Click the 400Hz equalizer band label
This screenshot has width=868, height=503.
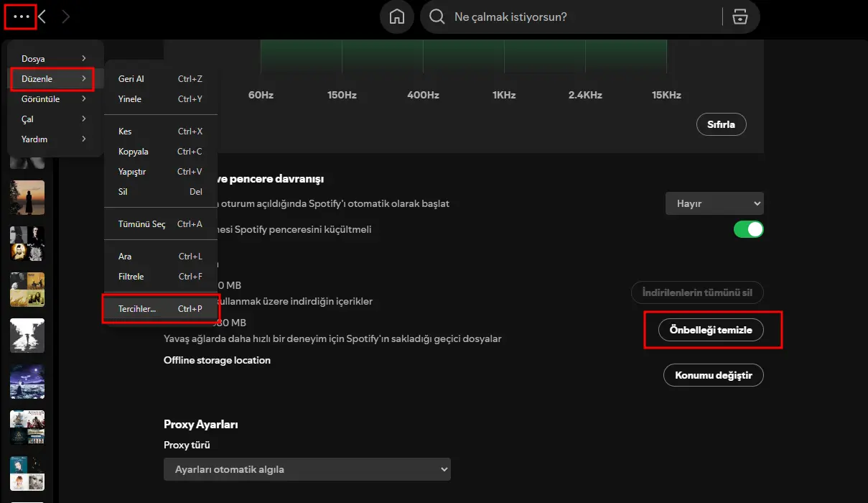(x=423, y=95)
